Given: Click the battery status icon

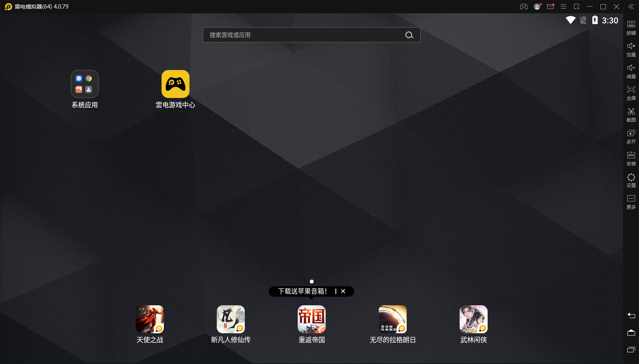Looking at the screenshot, I should point(595,20).
